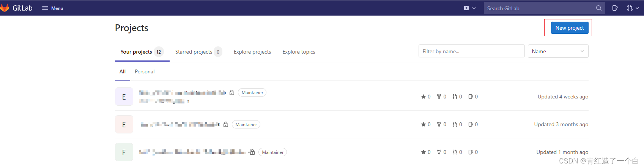Open the create new plus dropdown
Image resolution: width=644 pixels, height=168 pixels.
click(470, 8)
